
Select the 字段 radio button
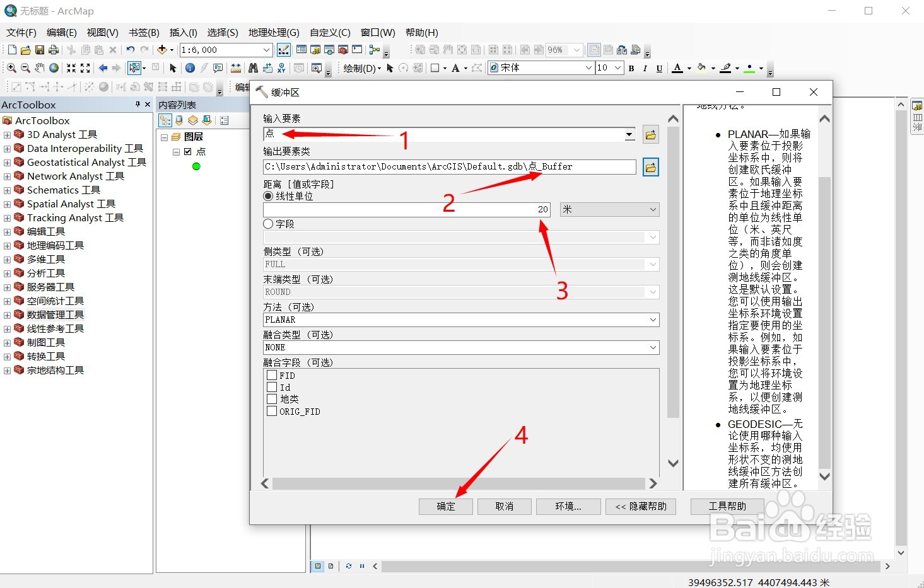(268, 224)
